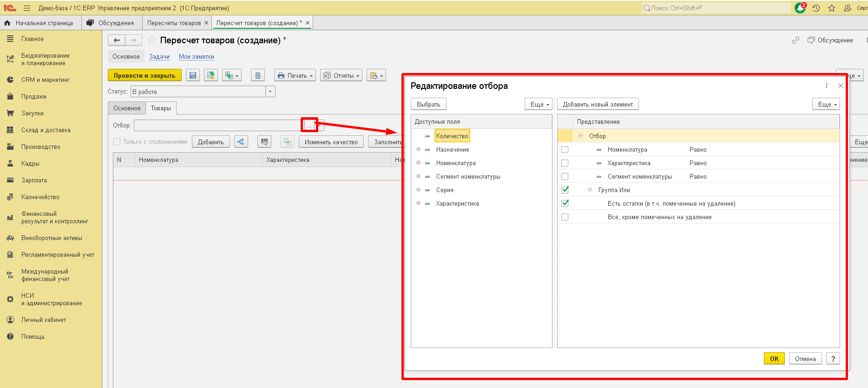Switch to the Основное tab beside Товары
This screenshot has width=868, height=388.
(x=127, y=108)
